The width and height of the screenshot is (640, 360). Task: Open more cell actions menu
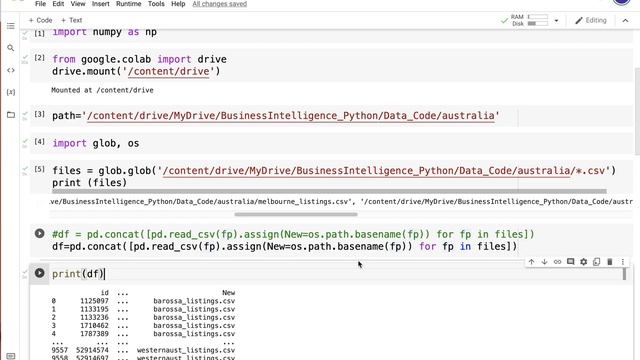point(622,262)
